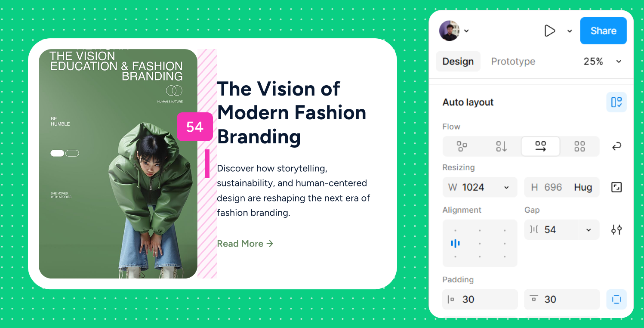
Task: Click the auto layout toggle icon in header
Action: click(616, 102)
